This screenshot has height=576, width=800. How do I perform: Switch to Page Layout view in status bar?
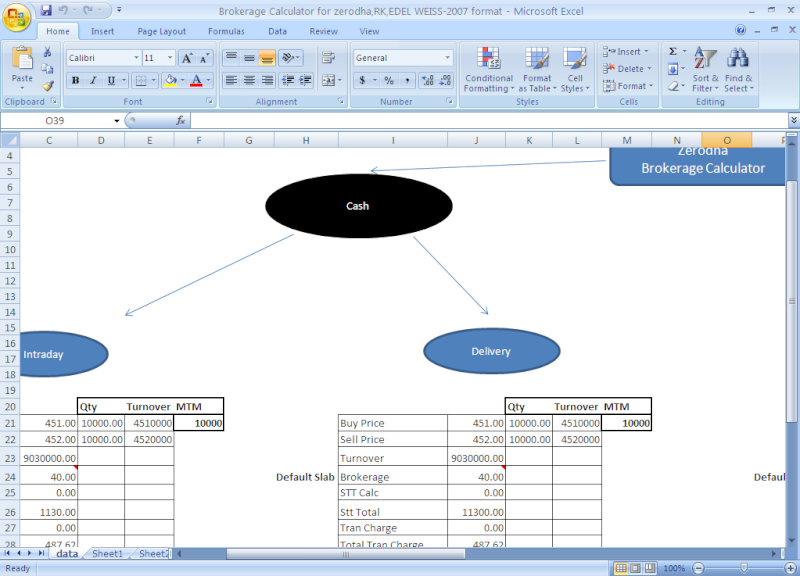[x=635, y=568]
